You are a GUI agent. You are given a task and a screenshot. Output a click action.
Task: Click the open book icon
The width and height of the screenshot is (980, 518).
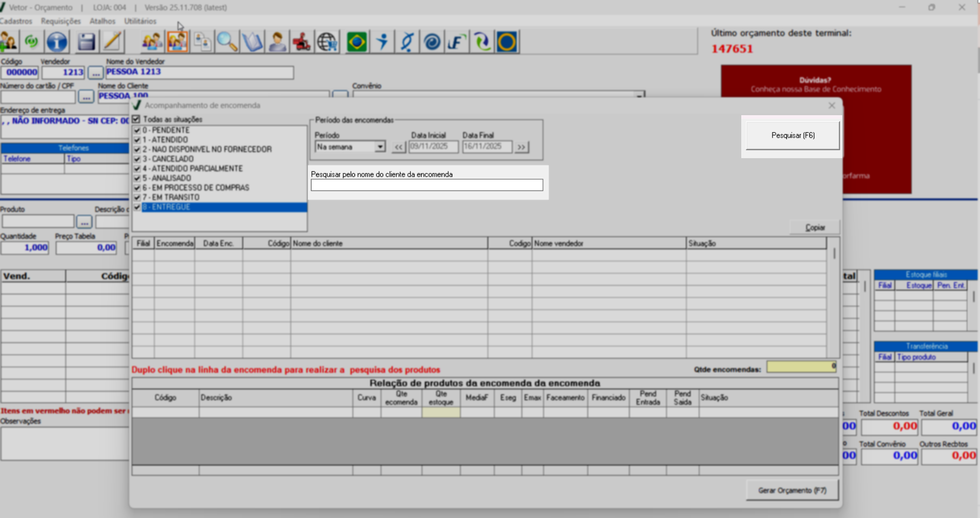252,42
